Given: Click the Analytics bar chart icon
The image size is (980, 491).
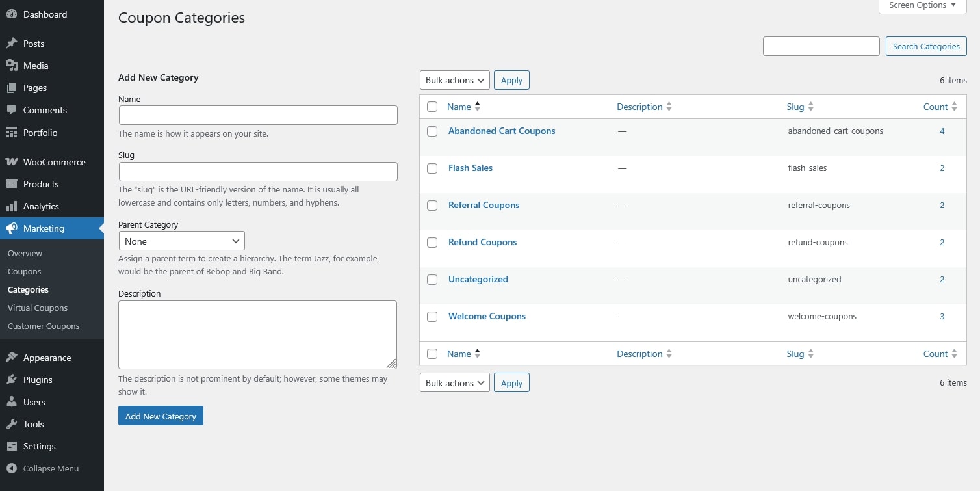Looking at the screenshot, I should (x=12, y=206).
